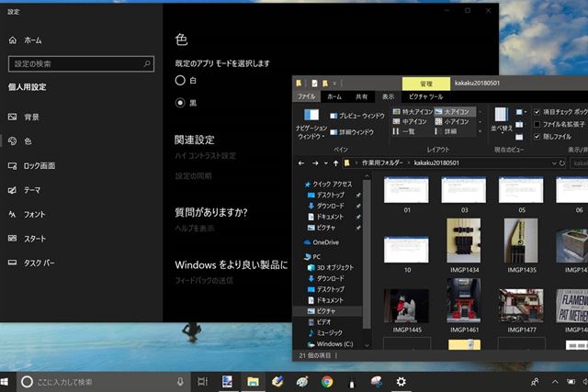Image resolution: width=588 pixels, height=392 pixels.
Task: Open 3D オブジェクト folder in tree
Action: [331, 267]
